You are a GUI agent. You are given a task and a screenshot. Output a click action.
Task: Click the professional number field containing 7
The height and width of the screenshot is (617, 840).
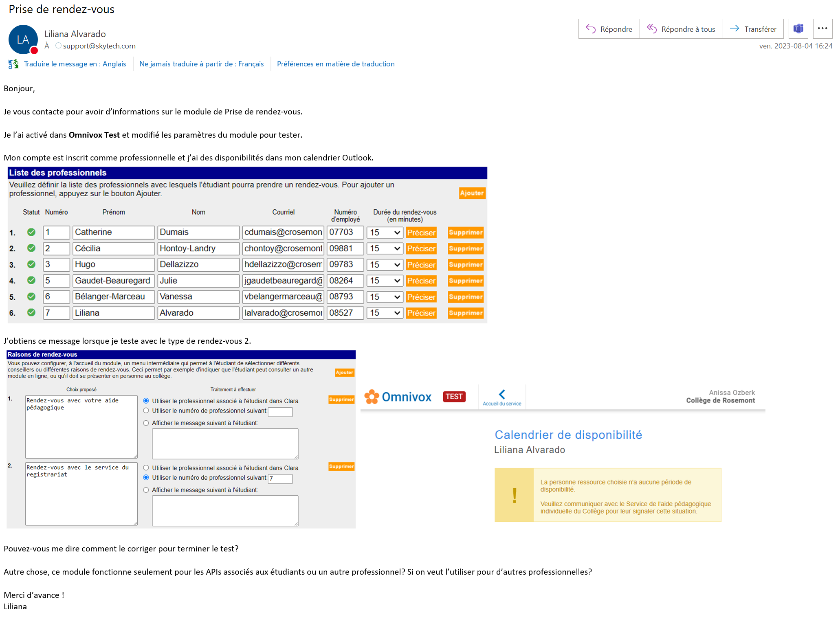[280, 479]
